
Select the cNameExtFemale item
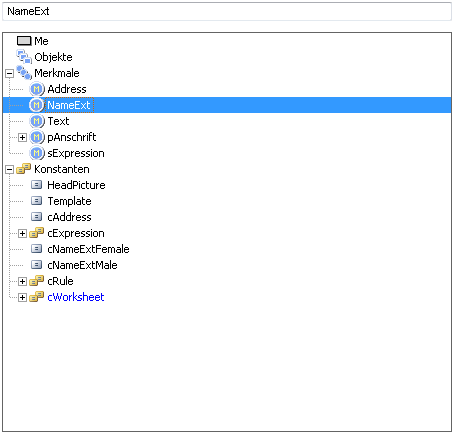(88, 249)
